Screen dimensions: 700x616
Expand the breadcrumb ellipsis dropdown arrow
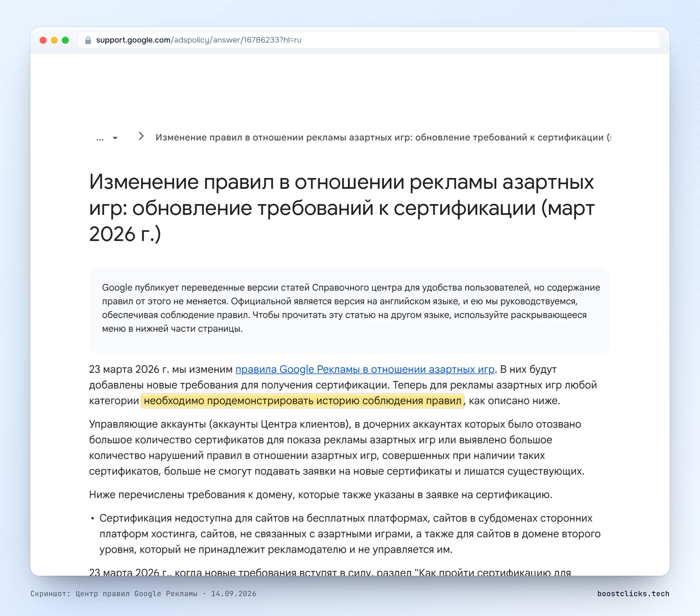(x=115, y=138)
